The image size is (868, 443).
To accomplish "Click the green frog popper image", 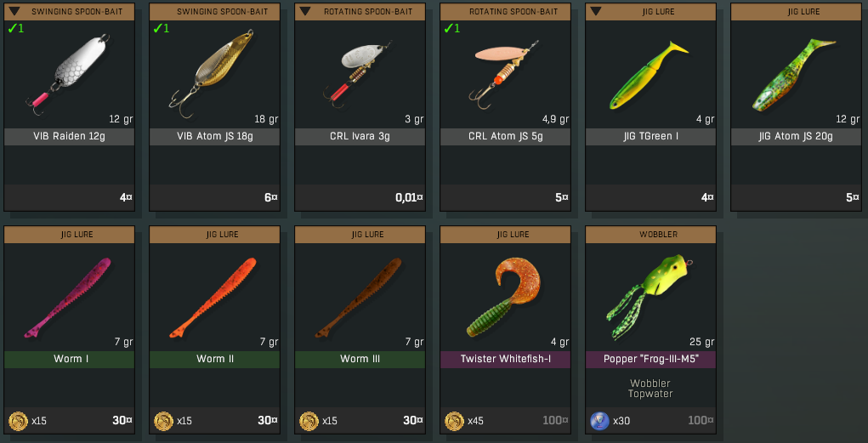I will [x=649, y=298].
